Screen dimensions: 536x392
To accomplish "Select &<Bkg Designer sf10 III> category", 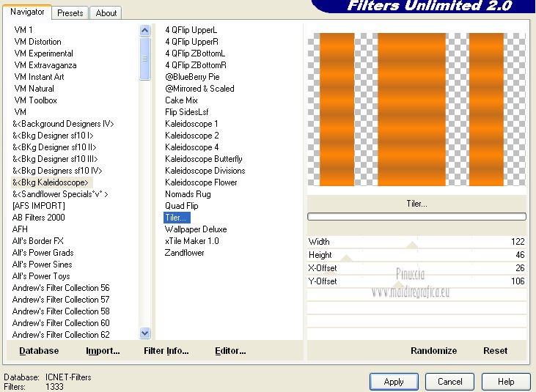I will 55,159.
